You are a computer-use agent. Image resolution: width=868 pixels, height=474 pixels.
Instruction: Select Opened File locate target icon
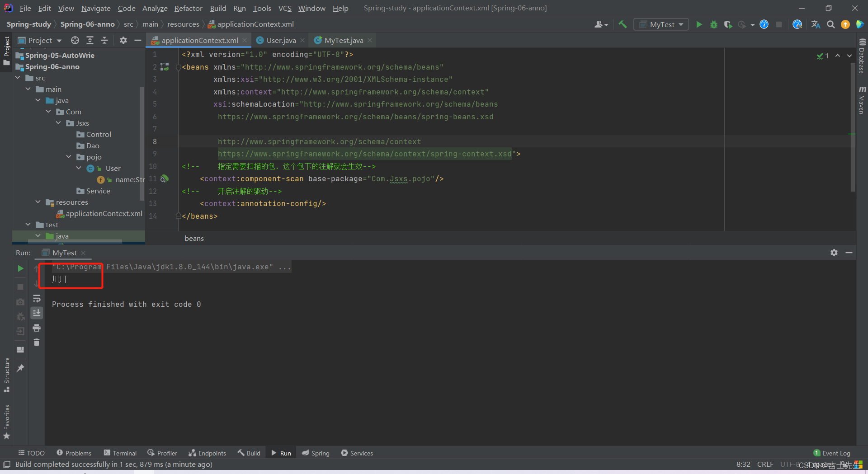click(75, 40)
